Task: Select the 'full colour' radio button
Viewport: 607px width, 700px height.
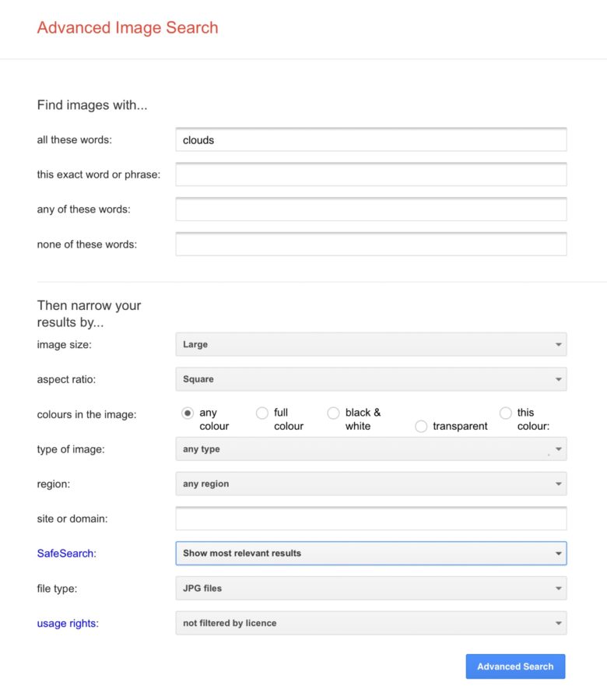Action: coord(262,413)
